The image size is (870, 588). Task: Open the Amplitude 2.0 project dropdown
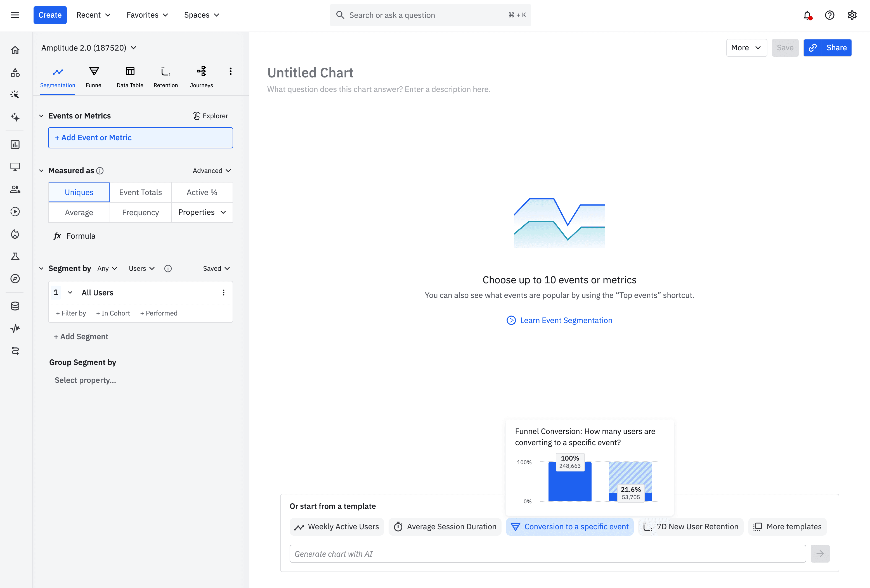click(89, 48)
